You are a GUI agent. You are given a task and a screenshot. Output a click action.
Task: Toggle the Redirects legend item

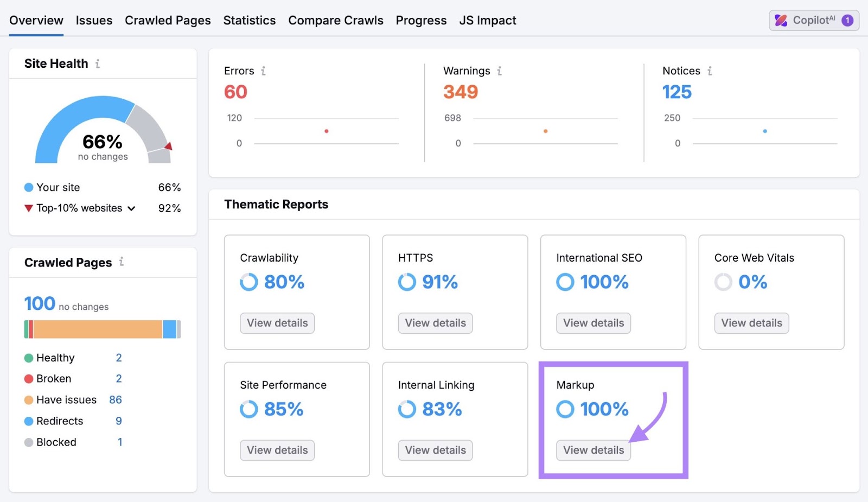pyautogui.click(x=59, y=421)
